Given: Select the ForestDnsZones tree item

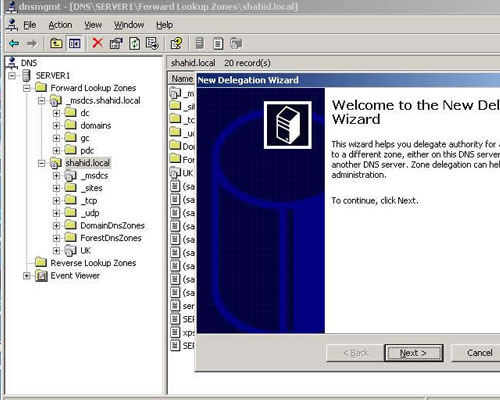Looking at the screenshot, I should tap(111, 238).
